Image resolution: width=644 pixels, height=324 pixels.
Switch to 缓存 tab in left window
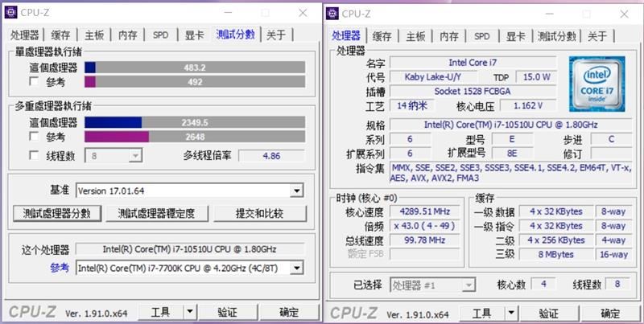tap(60, 35)
